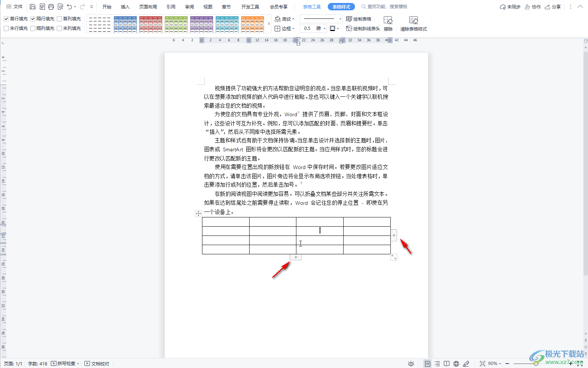Switch to the 审阅 tab

click(x=189, y=7)
